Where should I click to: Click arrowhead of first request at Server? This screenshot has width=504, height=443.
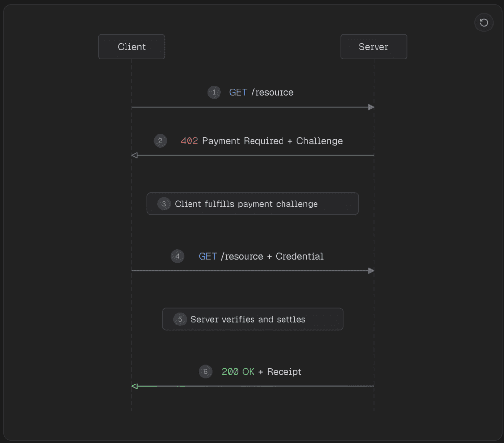[371, 107]
